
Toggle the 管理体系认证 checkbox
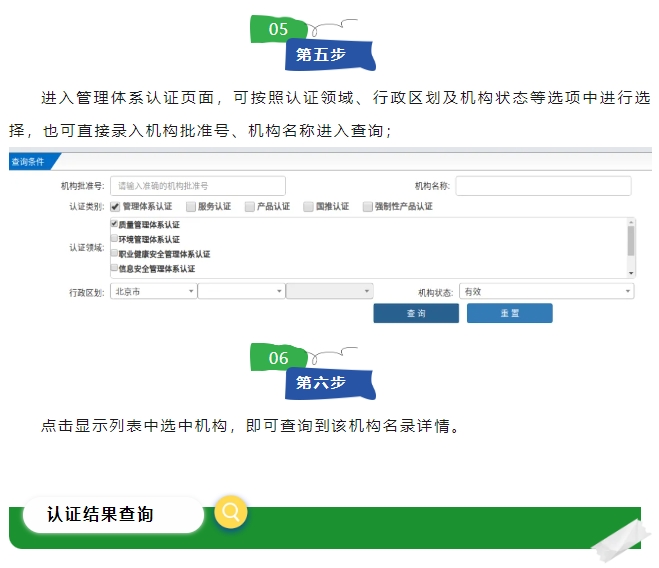coord(115,207)
